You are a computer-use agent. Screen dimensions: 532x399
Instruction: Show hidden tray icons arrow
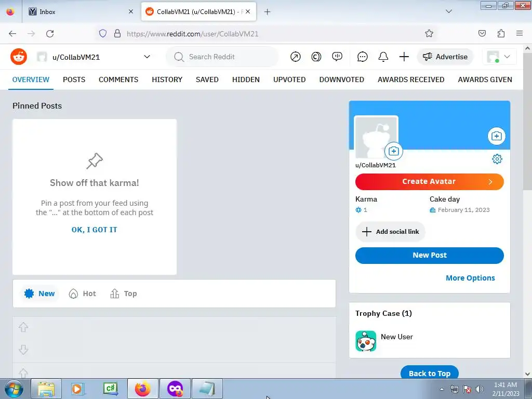(442, 389)
